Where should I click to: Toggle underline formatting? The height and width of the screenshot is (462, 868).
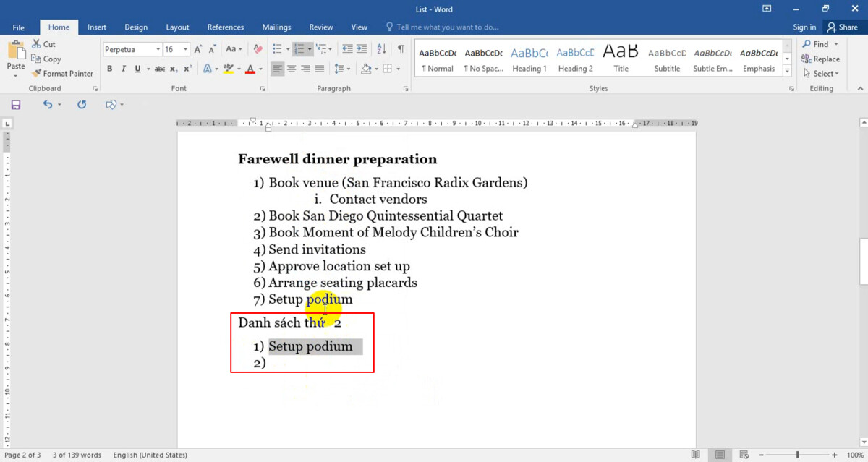pos(137,69)
